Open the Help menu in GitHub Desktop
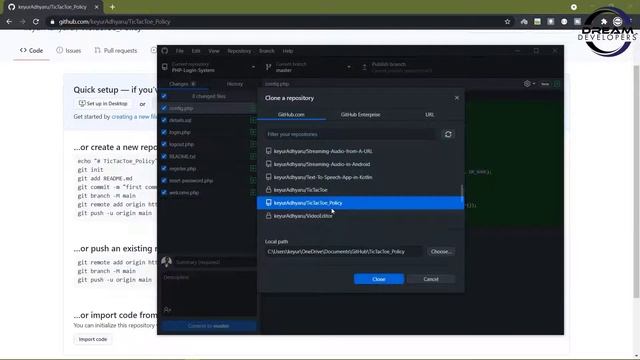 tap(288, 51)
